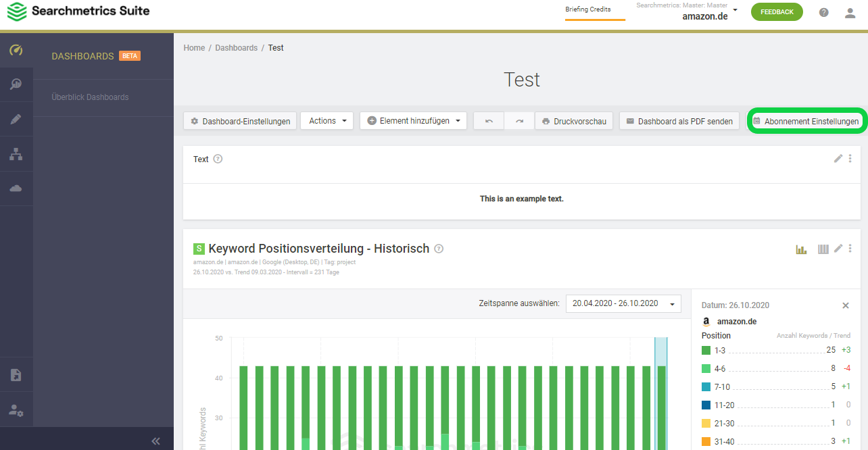This screenshot has width=868, height=450.
Task: Open the Content pencil sidebar icon
Action: pyautogui.click(x=16, y=120)
